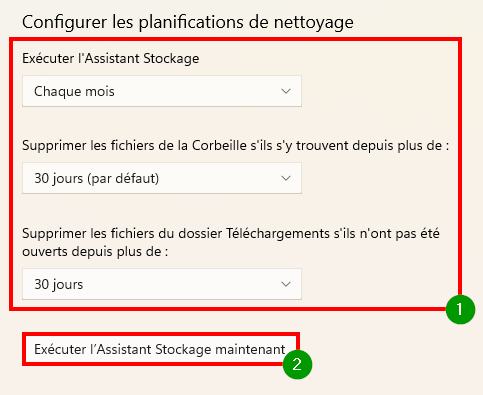The image size is (483, 395).
Task: Click the green number 1 badge
Action: [460, 309]
